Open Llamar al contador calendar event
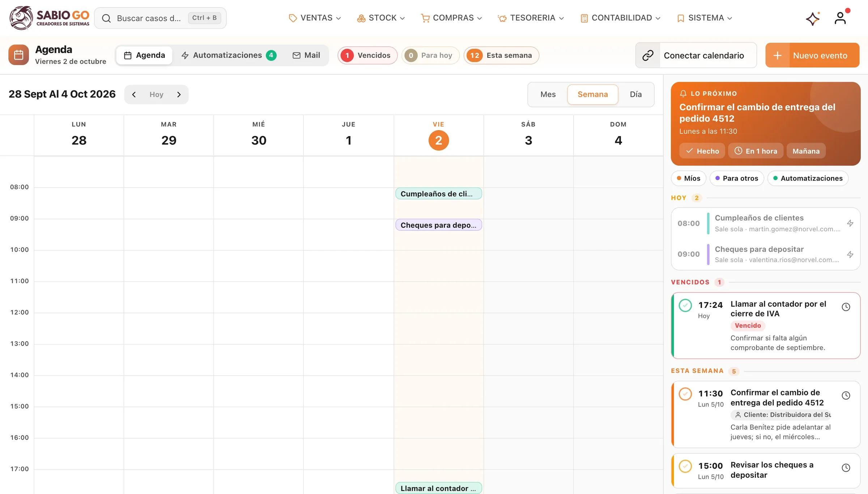Image resolution: width=868 pixels, height=494 pixels. coord(438,488)
